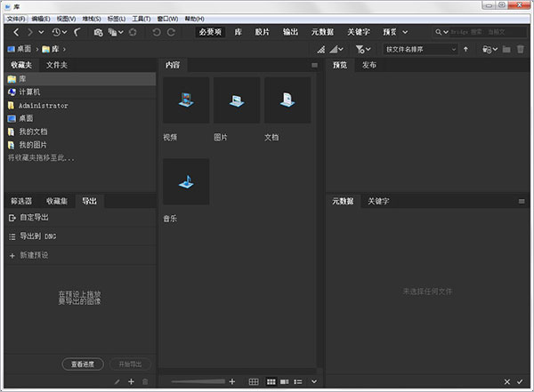Expand the recent files clock dropdown
The width and height of the screenshot is (534, 392).
pyautogui.click(x=61, y=32)
